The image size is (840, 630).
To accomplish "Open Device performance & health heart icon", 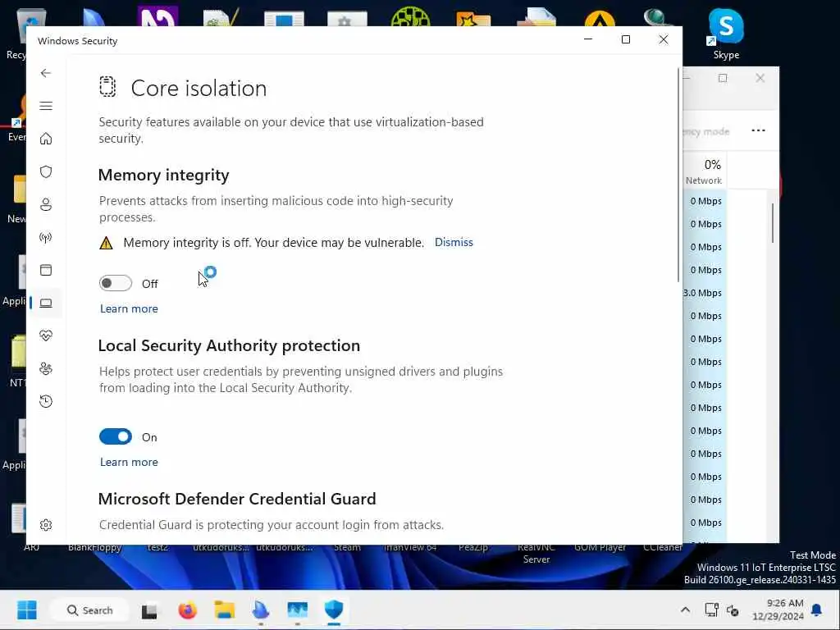I will coord(46,336).
